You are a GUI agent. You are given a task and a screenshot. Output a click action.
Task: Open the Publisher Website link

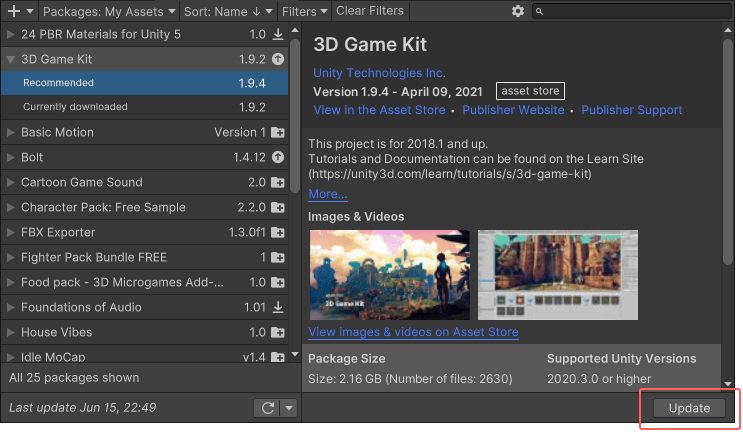tap(515, 110)
